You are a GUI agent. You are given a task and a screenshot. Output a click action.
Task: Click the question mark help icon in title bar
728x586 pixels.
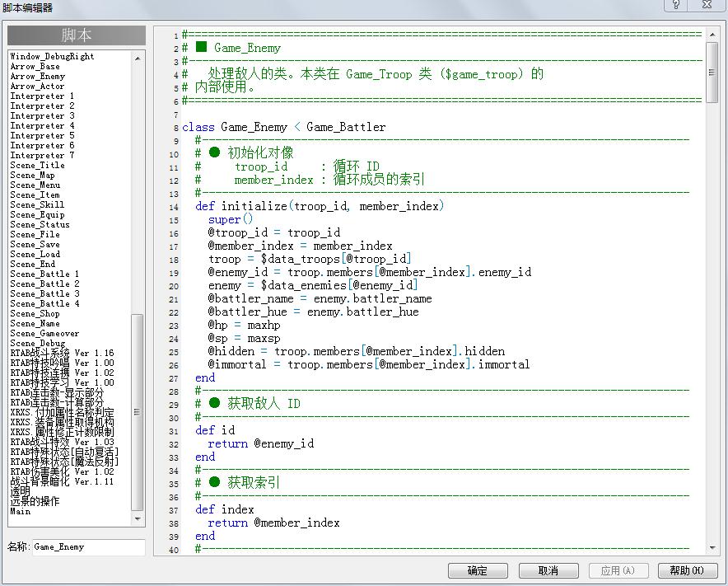pos(676,5)
